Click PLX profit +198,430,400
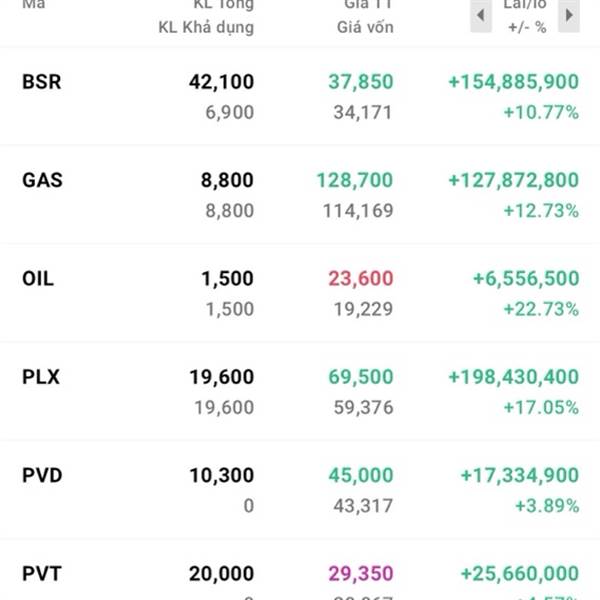The width and height of the screenshot is (600, 600). pyautogui.click(x=513, y=377)
